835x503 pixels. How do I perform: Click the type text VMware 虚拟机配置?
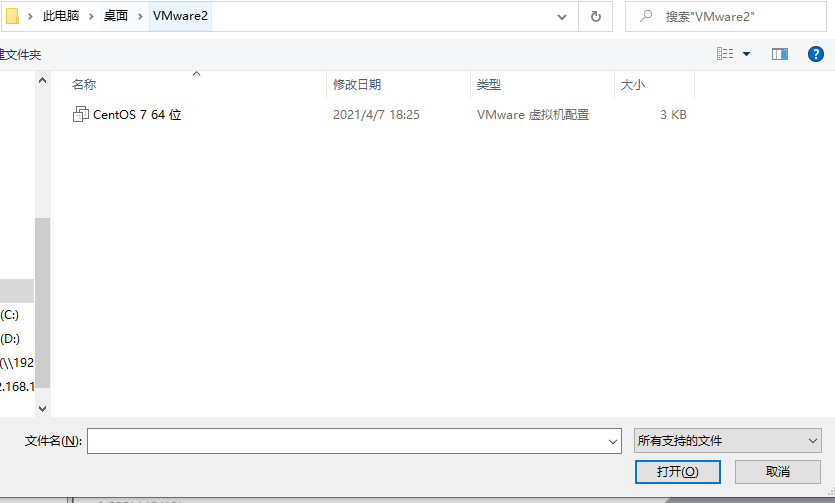[533, 114]
